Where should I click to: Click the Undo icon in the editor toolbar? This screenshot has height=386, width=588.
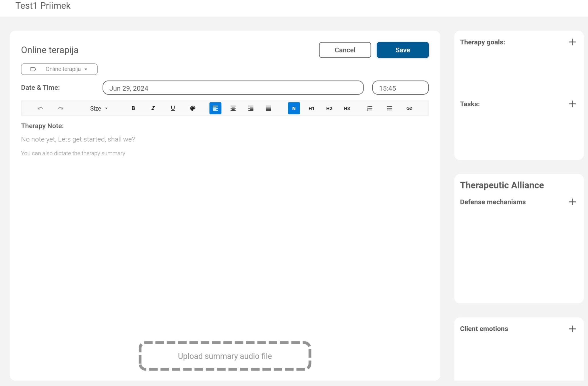(x=40, y=108)
